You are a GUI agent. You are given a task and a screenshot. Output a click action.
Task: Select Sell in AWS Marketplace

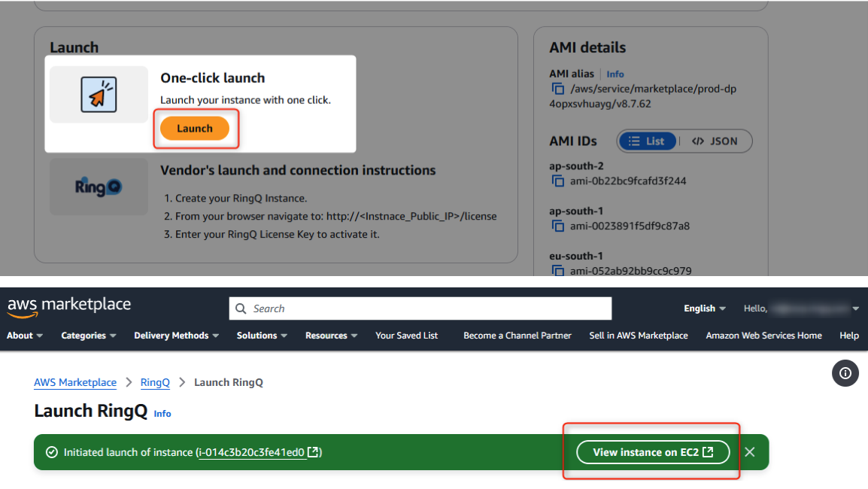click(638, 336)
